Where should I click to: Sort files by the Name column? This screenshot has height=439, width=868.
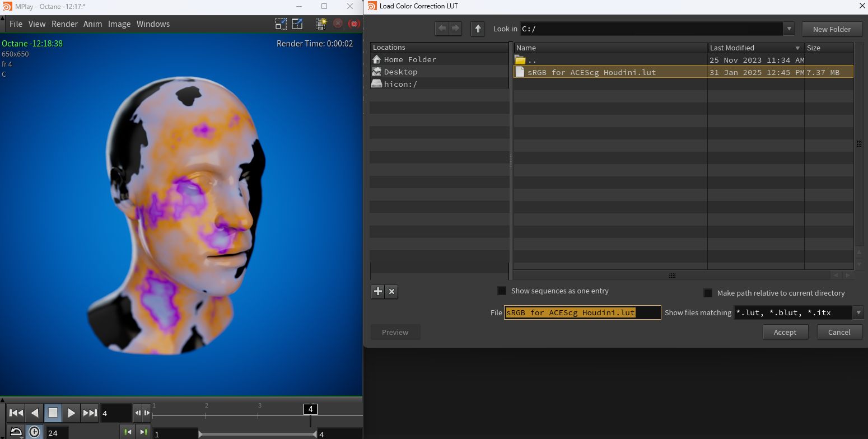pyautogui.click(x=610, y=48)
